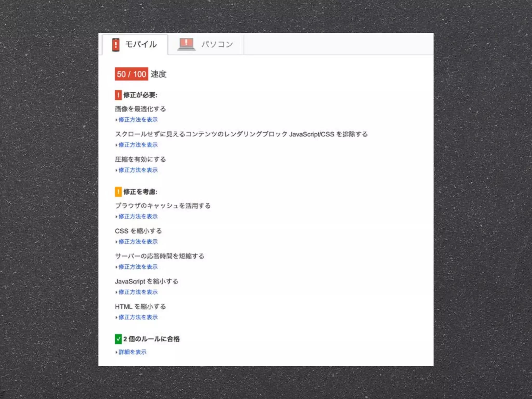Expand fix details under レンダリングブロック JavaScript/CSS item
The image size is (532, 399).
tap(138, 145)
